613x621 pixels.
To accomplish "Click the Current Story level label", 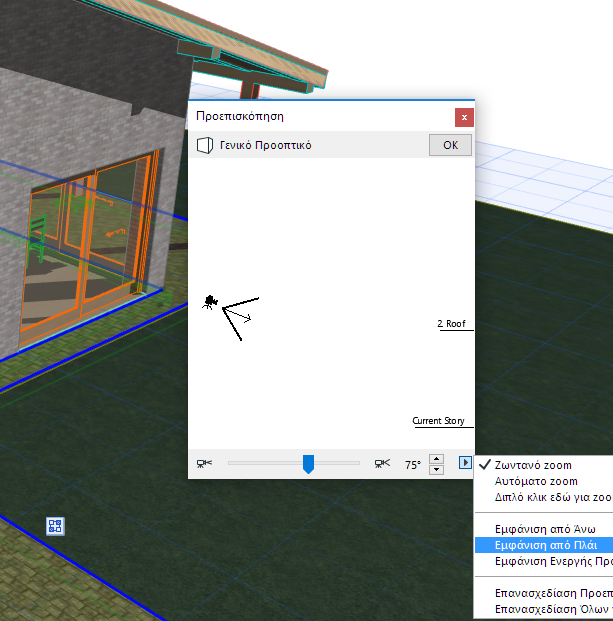I will pos(438,421).
